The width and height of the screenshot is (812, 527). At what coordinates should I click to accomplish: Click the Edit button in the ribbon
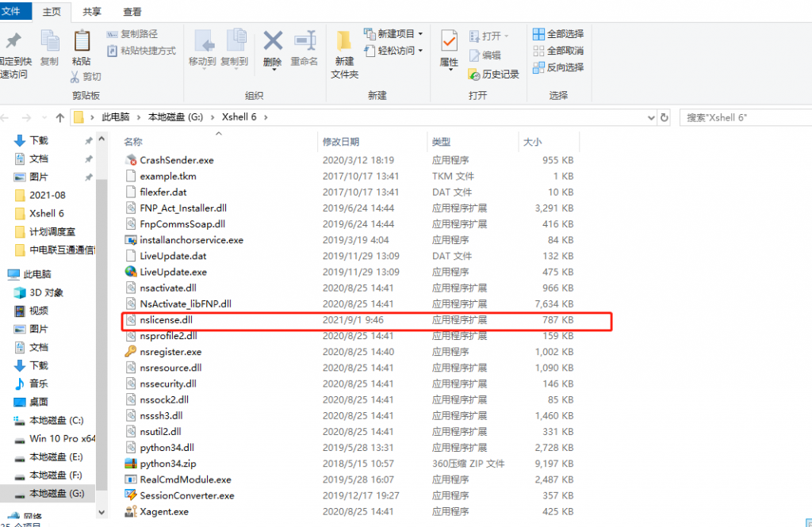[485, 55]
